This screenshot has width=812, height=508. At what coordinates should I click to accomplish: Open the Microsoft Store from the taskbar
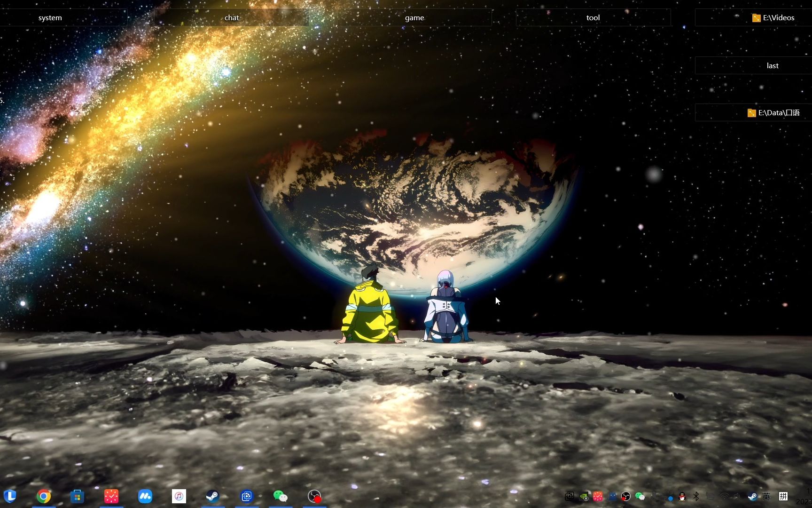(77, 495)
